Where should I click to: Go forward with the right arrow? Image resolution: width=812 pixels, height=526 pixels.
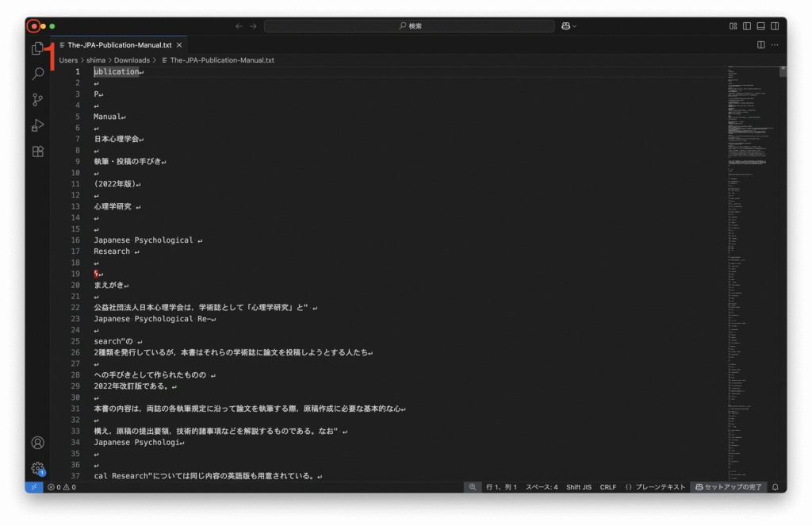coord(253,26)
